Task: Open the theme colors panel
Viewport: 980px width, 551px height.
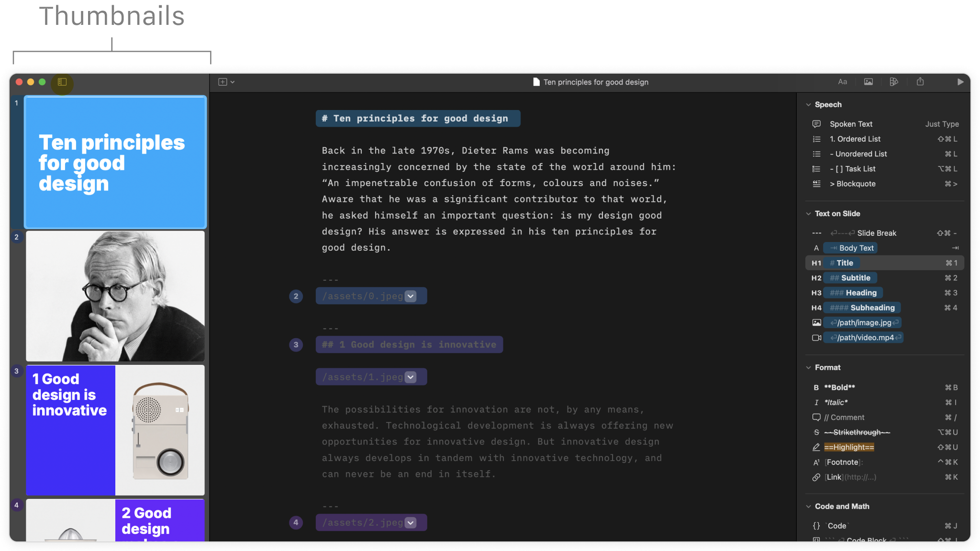Action: click(x=894, y=82)
